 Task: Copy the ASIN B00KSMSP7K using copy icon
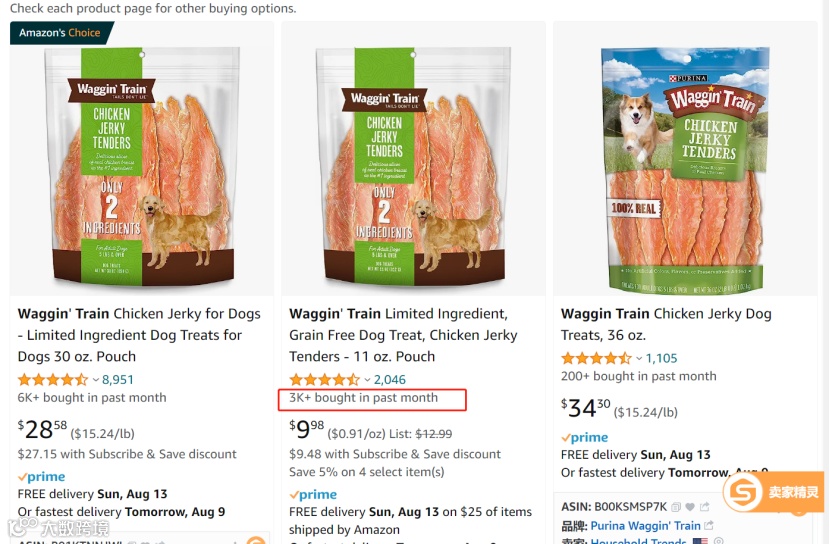(x=674, y=507)
